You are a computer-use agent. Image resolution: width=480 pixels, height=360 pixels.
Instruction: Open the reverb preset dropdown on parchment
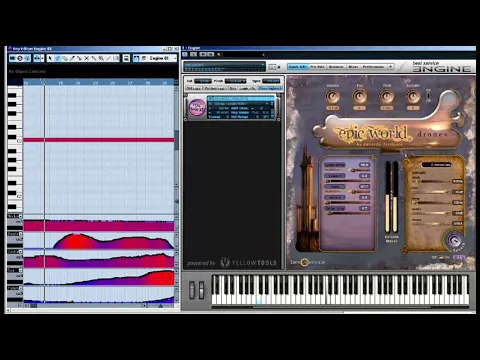436,165
